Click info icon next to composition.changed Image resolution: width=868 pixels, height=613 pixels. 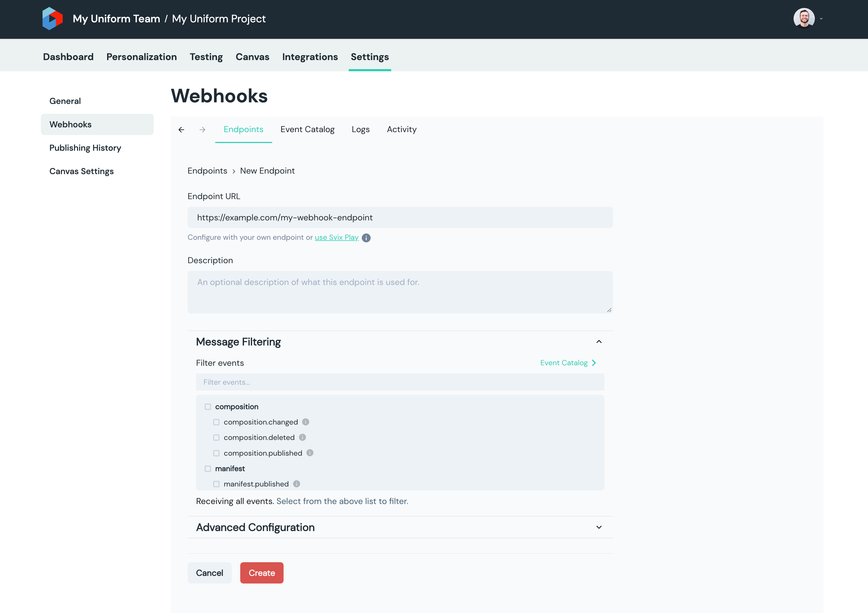point(305,422)
